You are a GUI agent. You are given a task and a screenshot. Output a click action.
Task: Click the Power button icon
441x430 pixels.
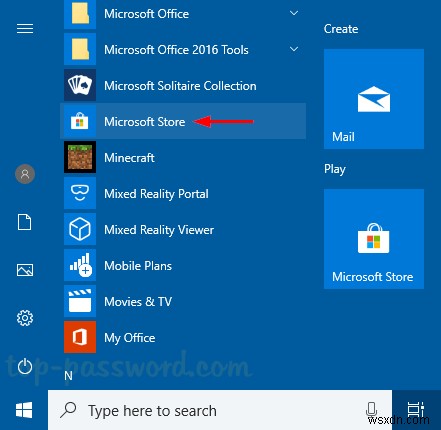pos(25,366)
